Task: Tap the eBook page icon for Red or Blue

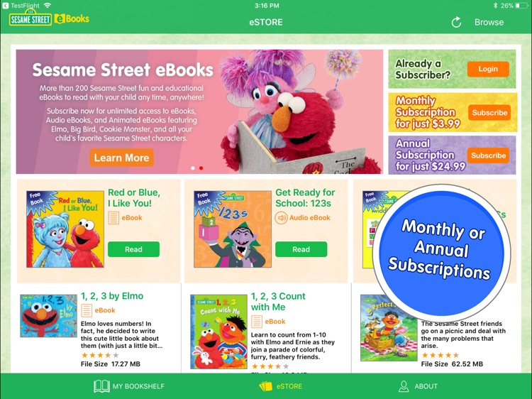Action: 113,218
